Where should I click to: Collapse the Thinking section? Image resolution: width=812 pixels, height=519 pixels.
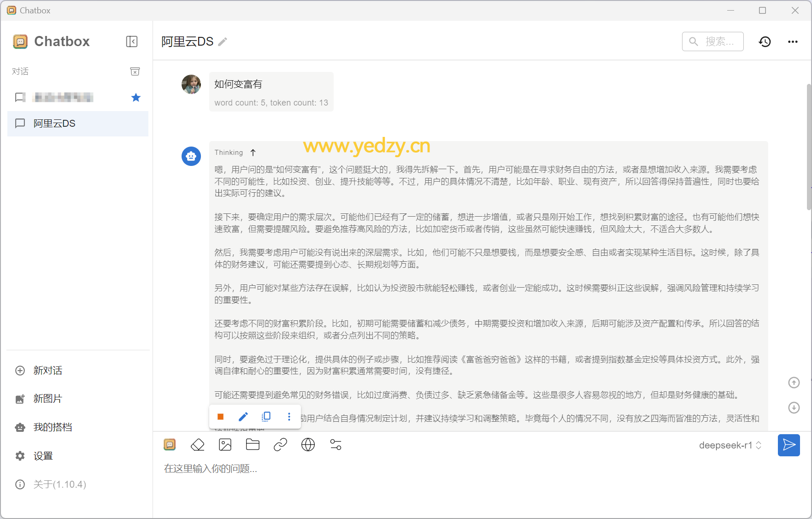pos(253,153)
